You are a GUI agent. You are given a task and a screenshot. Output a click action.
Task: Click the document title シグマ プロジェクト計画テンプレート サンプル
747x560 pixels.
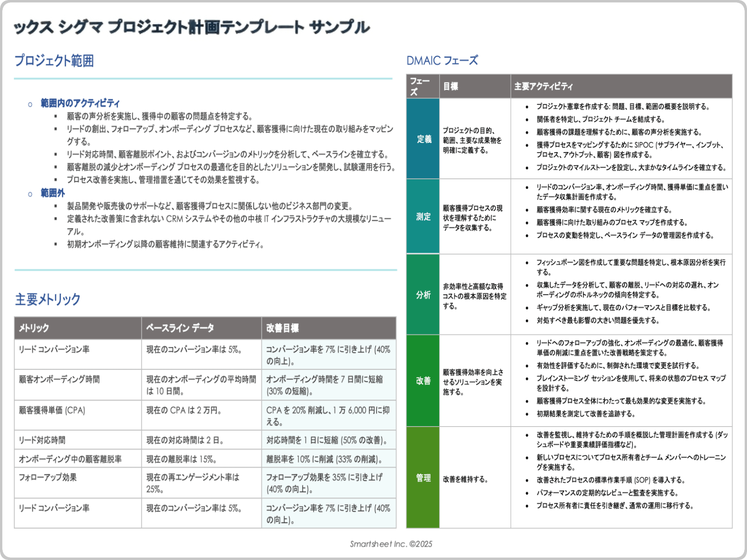tap(192, 27)
